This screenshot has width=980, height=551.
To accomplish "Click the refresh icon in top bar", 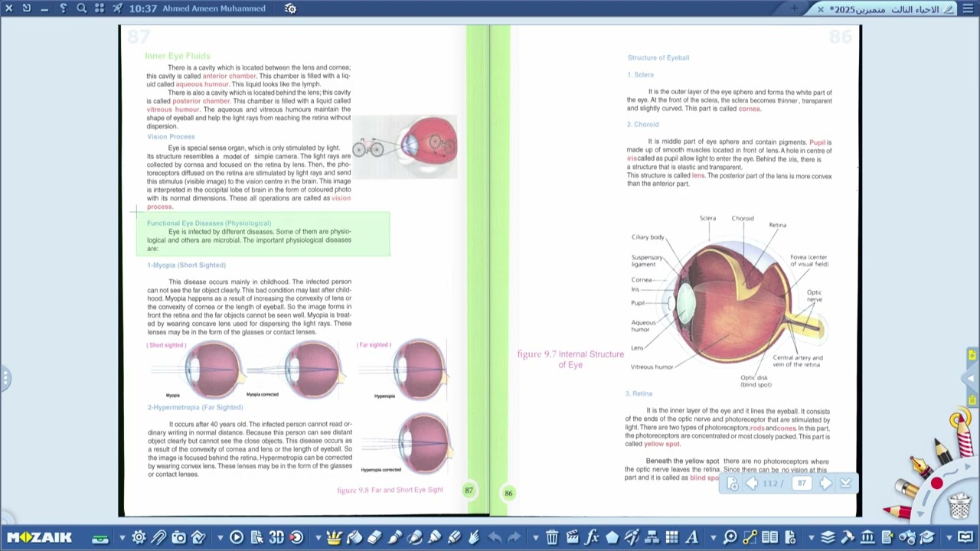I will (27, 8).
